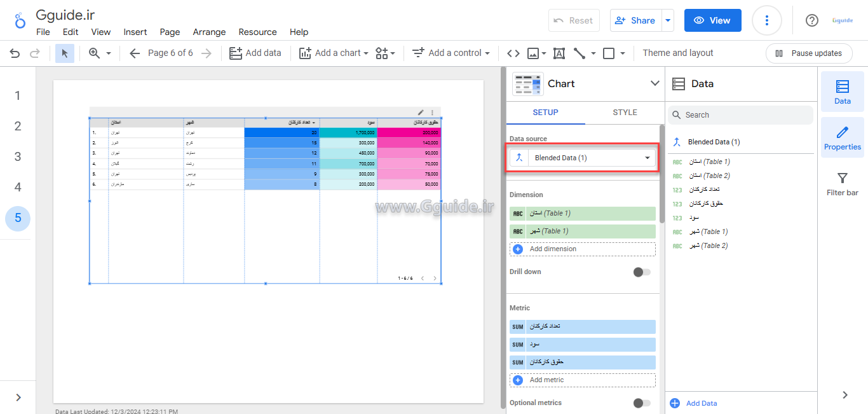Insert an image using image icon
This screenshot has height=414, width=868.
click(533, 53)
